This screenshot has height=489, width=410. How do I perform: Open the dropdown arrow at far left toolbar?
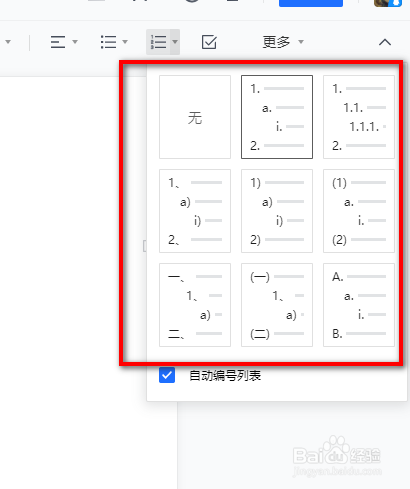coord(8,42)
